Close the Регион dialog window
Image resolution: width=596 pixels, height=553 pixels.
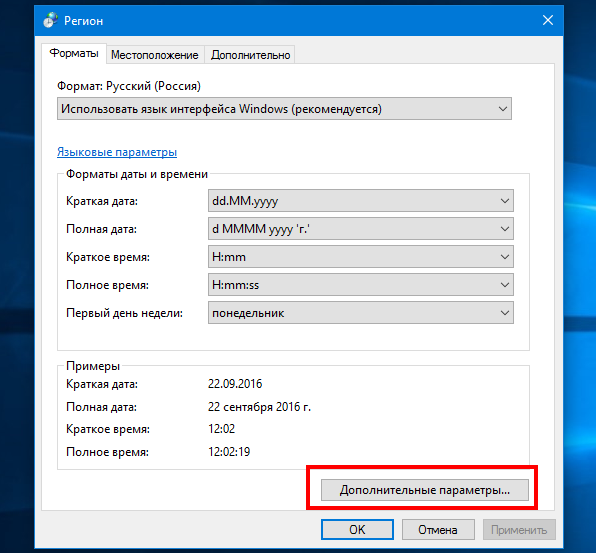coord(547,20)
